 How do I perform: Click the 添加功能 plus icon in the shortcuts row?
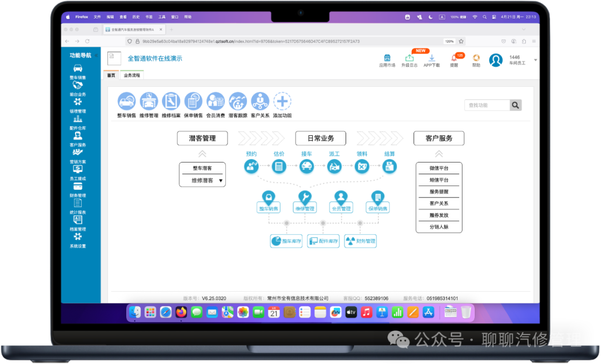pos(282,101)
